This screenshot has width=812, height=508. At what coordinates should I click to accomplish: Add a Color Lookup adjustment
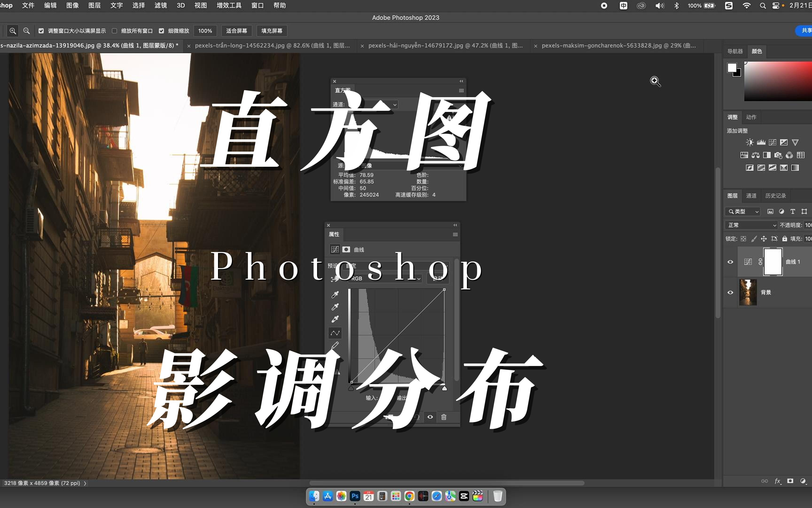point(801,155)
